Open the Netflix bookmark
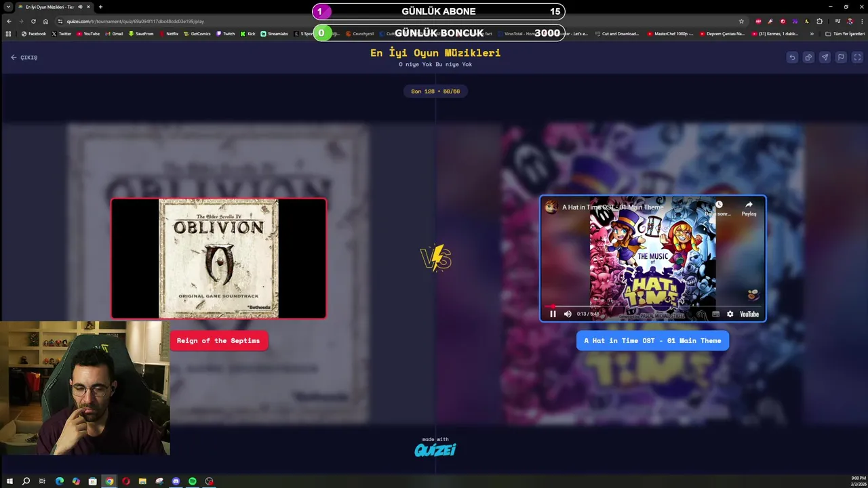 (169, 34)
